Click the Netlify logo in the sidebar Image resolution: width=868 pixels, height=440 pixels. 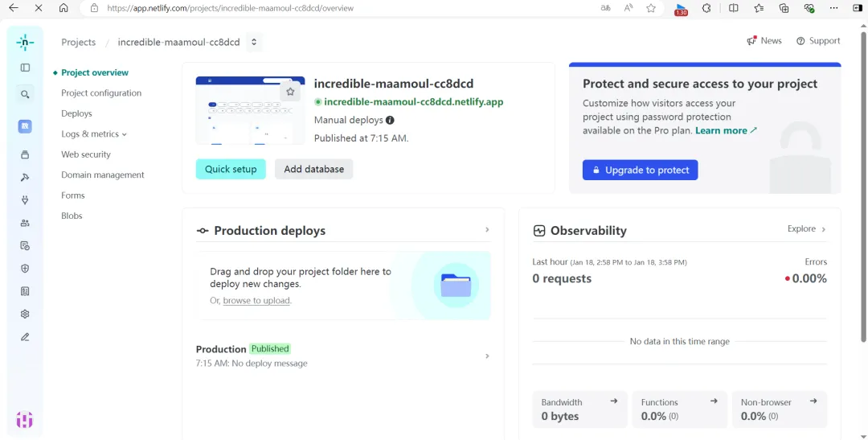25,42
